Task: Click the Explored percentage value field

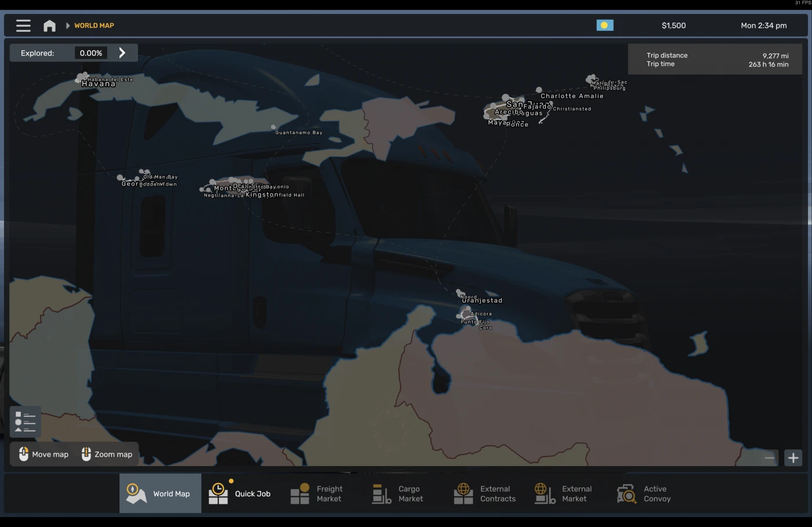Action: click(x=90, y=52)
